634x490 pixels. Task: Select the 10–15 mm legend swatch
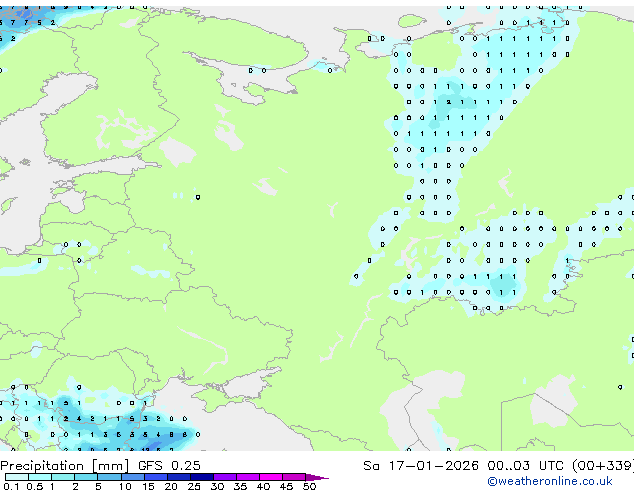click(x=133, y=477)
